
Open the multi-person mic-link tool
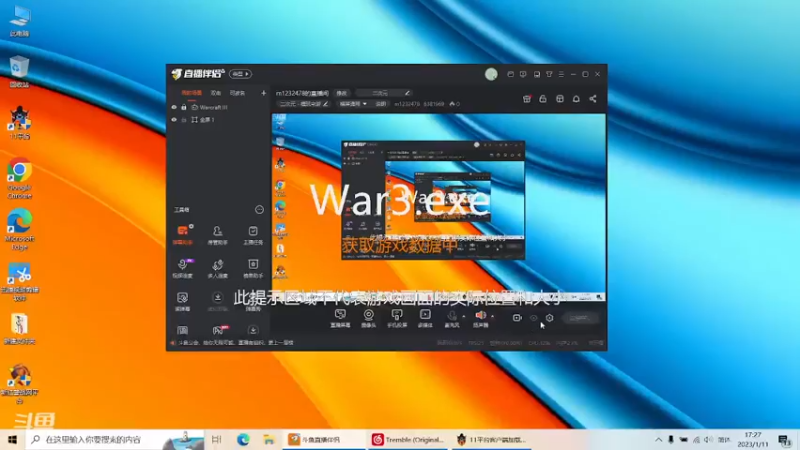(x=217, y=268)
